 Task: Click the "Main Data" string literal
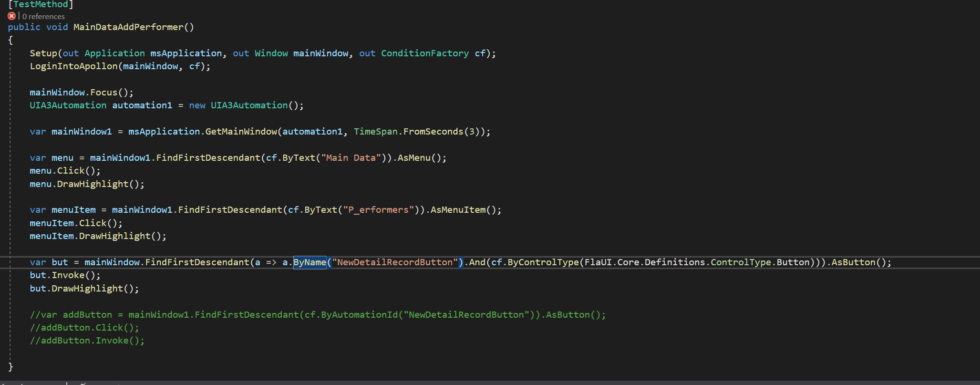351,158
